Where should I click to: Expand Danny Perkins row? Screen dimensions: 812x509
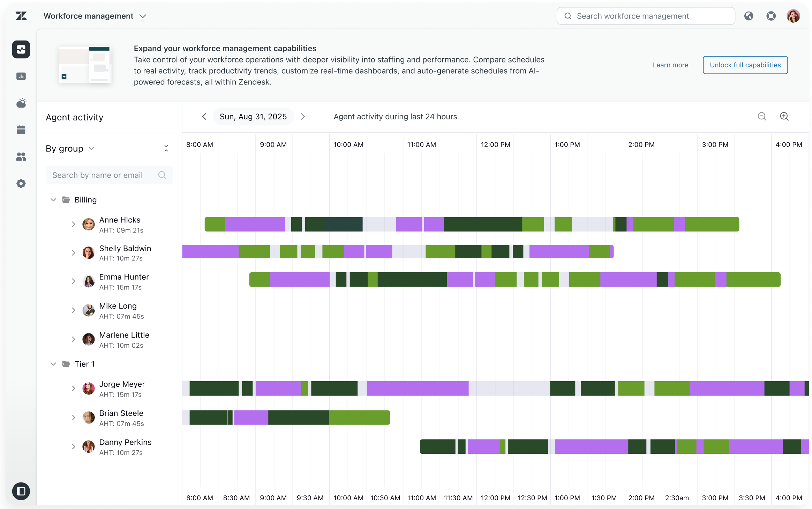[73, 447]
